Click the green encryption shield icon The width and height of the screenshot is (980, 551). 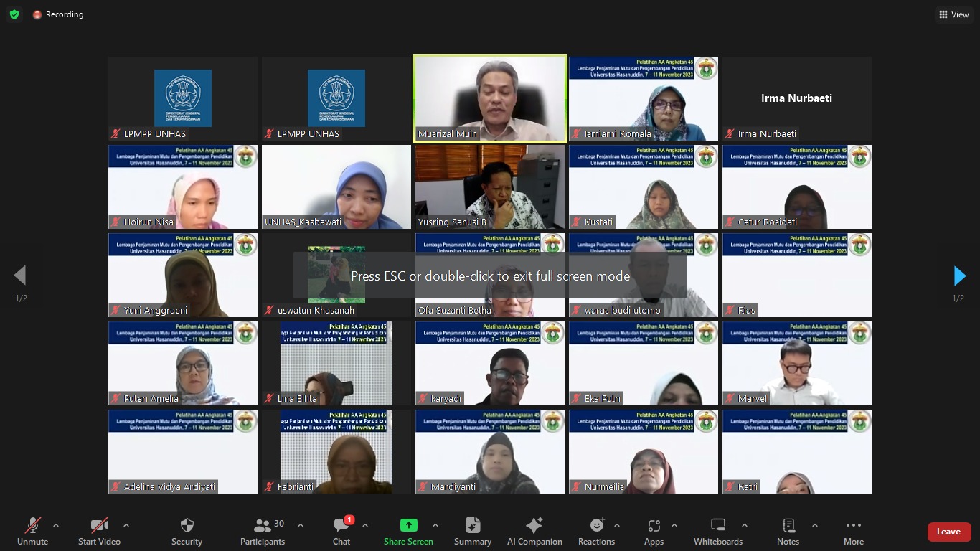(x=14, y=14)
